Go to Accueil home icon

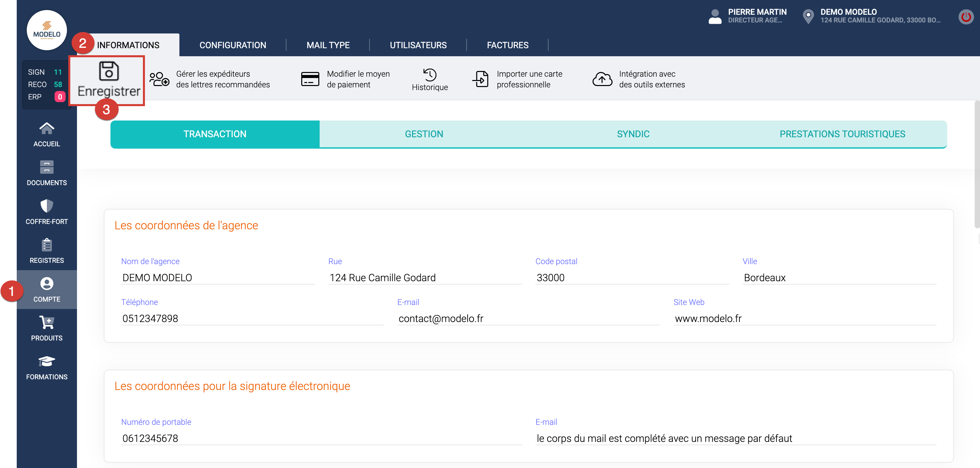47,129
